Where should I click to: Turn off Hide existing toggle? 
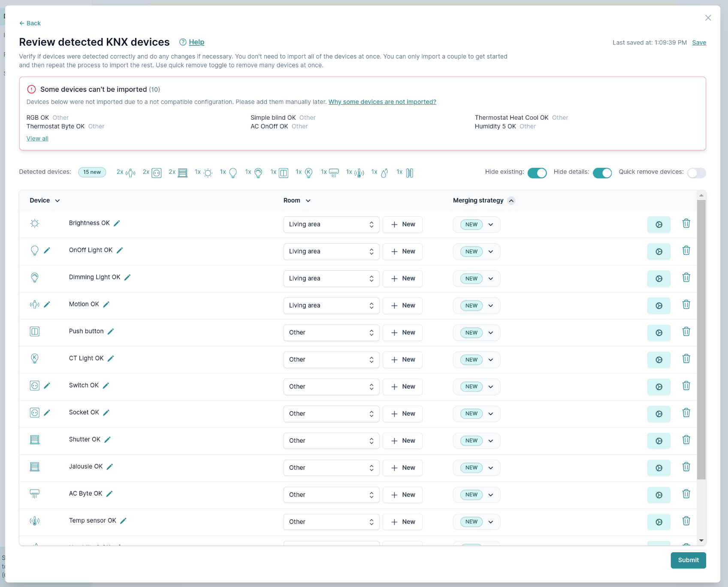point(537,173)
